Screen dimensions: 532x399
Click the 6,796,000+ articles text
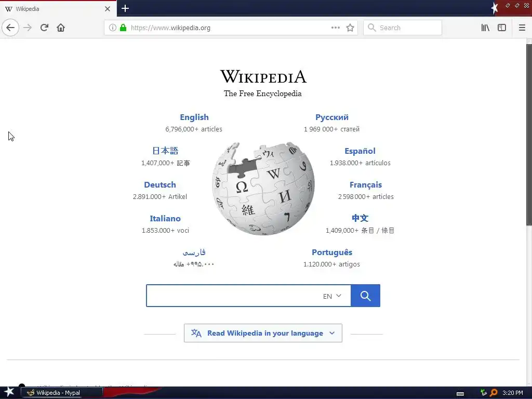tap(194, 129)
